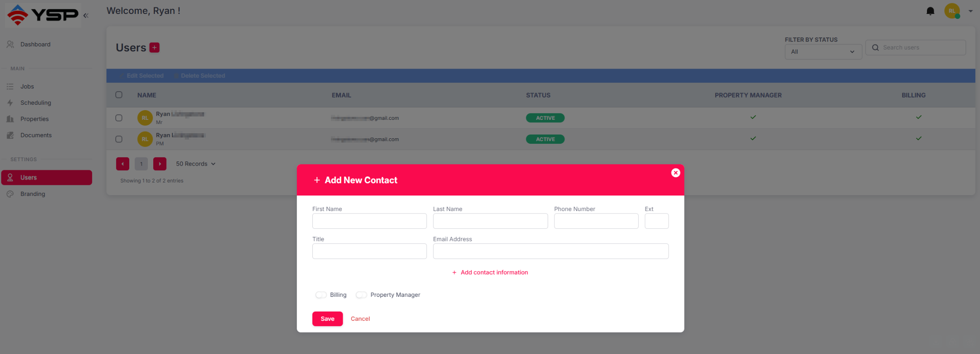This screenshot has height=354, width=980.
Task: Click page number 1 button
Action: click(x=141, y=164)
